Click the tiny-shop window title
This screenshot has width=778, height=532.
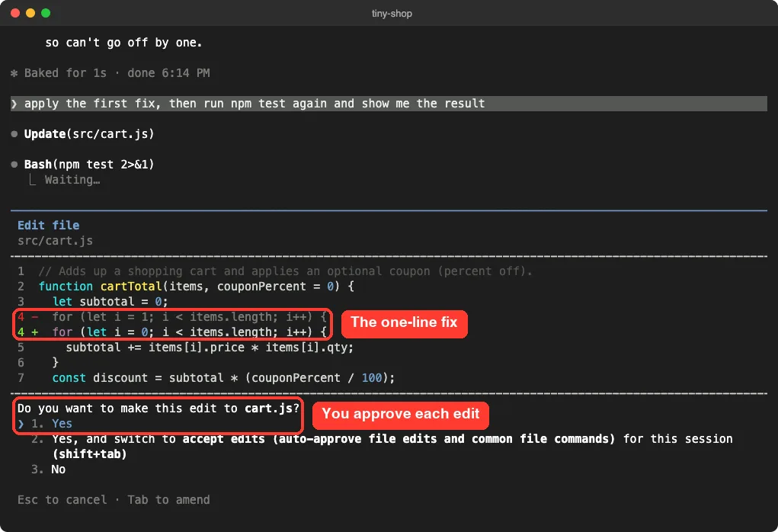point(392,14)
